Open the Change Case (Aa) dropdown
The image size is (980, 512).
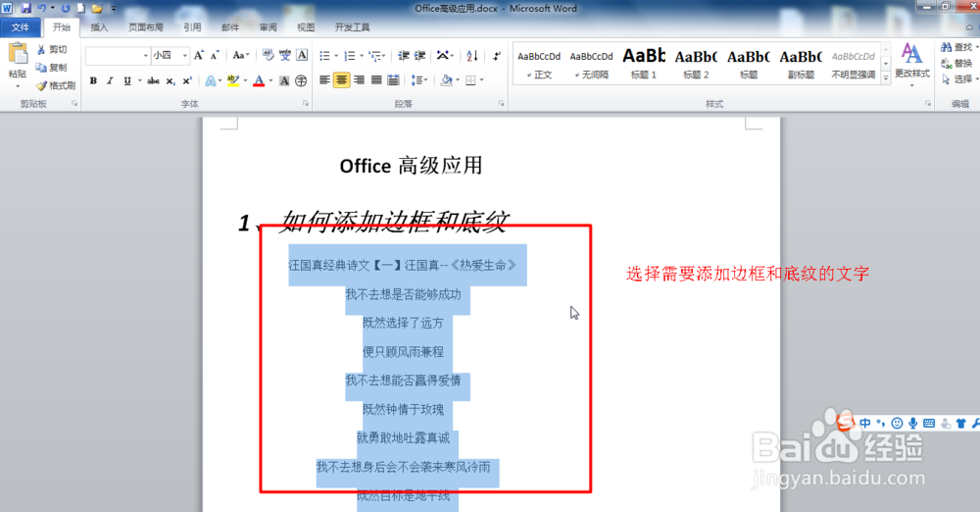coord(241,56)
